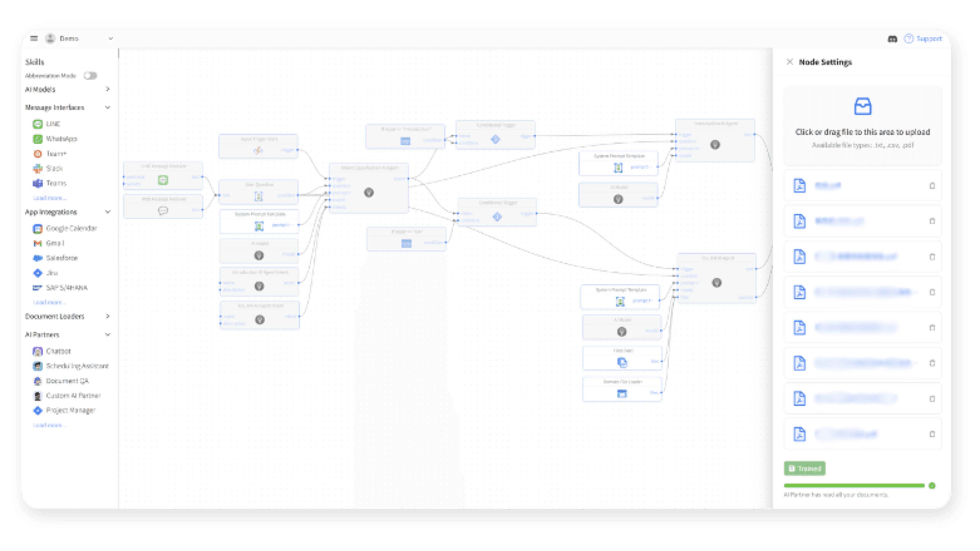The image size is (980, 551).
Task: Select the Introduction AI Agent node at right
Action: (x=715, y=141)
